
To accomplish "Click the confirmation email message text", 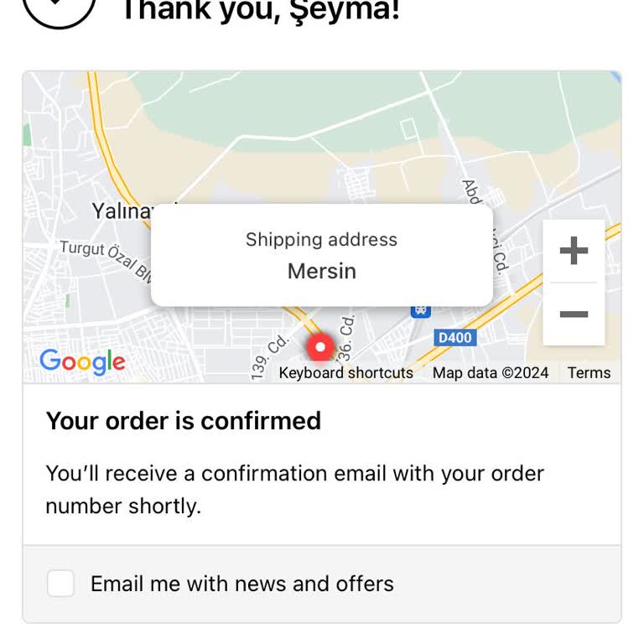I will coord(294,490).
